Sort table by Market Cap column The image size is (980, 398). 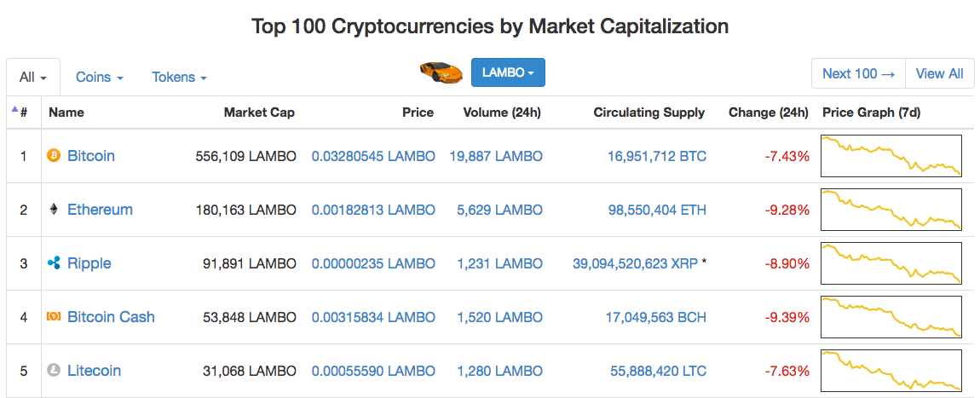[259, 112]
